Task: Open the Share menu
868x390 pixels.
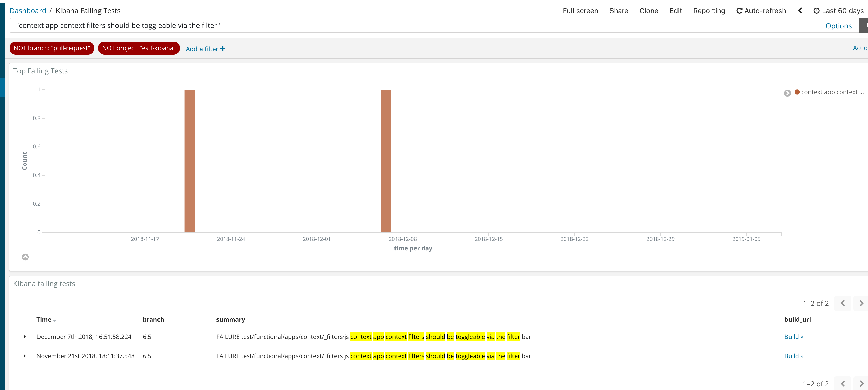Action: click(618, 10)
